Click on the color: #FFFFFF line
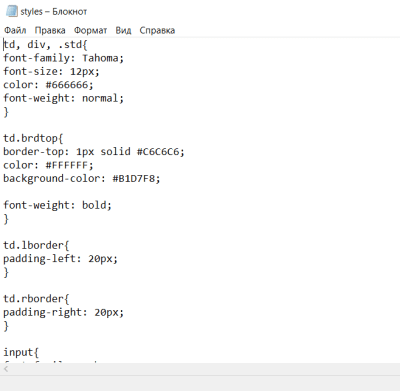Screen dimensions: 400x391 coord(48,165)
